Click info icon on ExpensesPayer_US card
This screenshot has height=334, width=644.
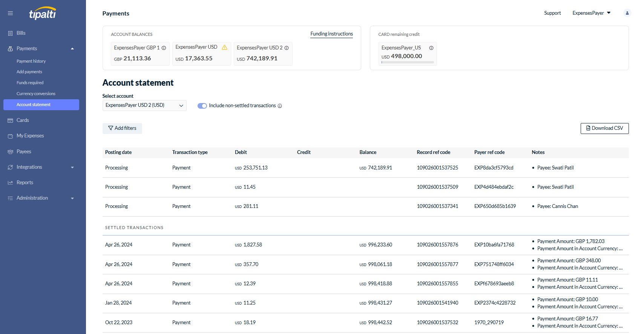pyautogui.click(x=431, y=48)
